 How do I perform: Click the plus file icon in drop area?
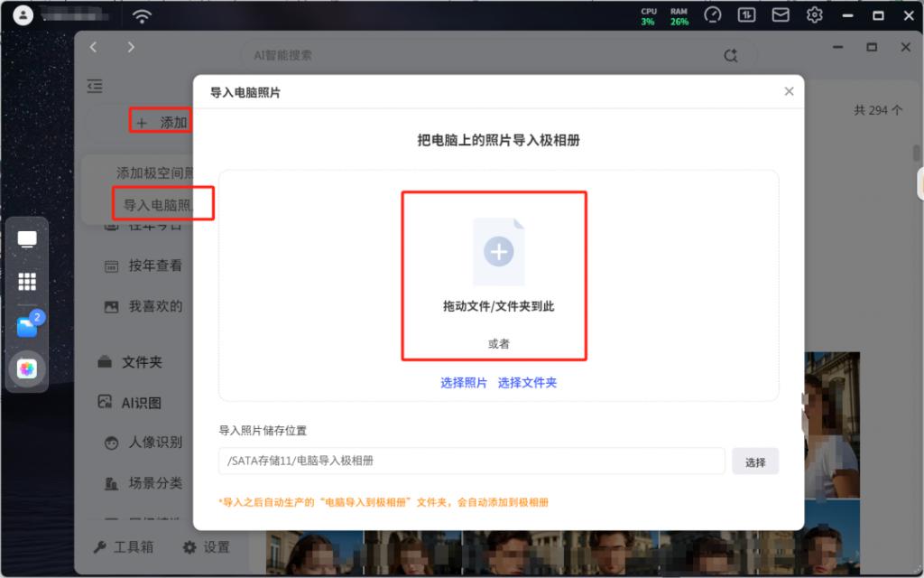click(x=498, y=252)
